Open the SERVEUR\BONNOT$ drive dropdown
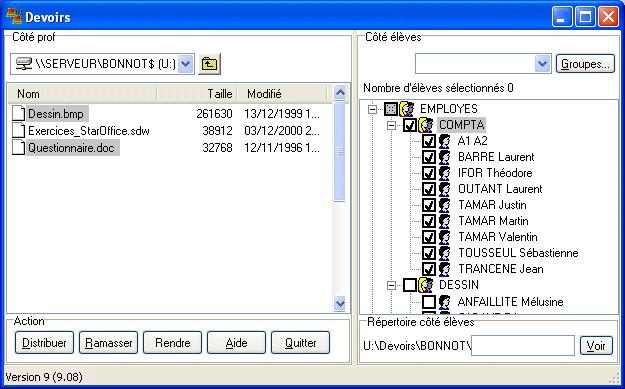Image resolution: width=625 pixels, height=389 pixels. (x=186, y=64)
